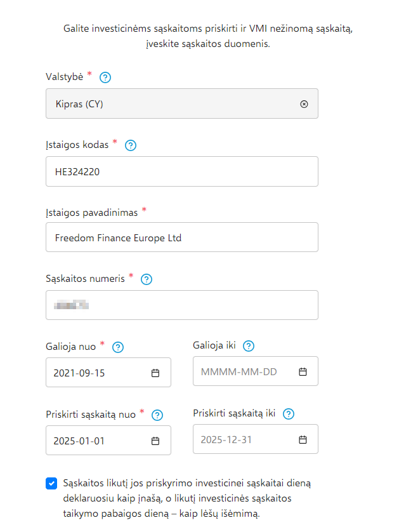Click help icon beside Priskirti sąskaitą nuo

pos(157,415)
